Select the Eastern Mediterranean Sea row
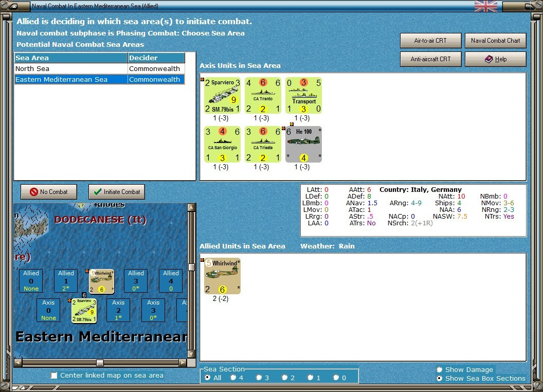 click(x=100, y=79)
